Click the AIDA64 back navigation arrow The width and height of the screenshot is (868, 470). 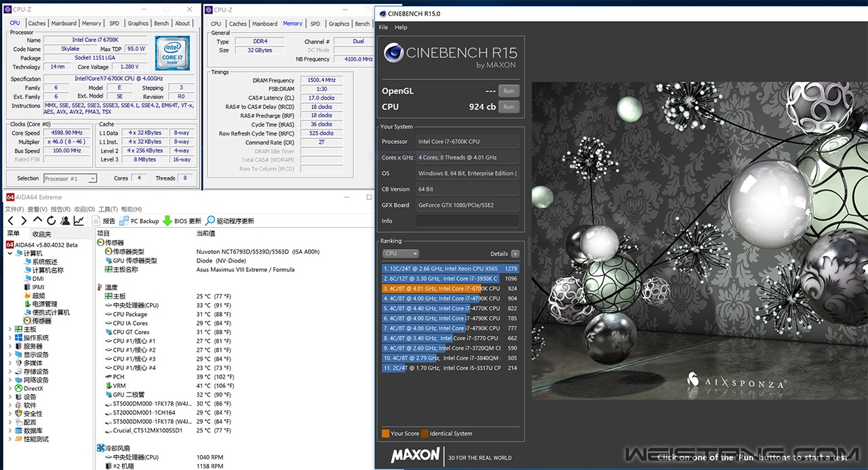[x=11, y=221]
